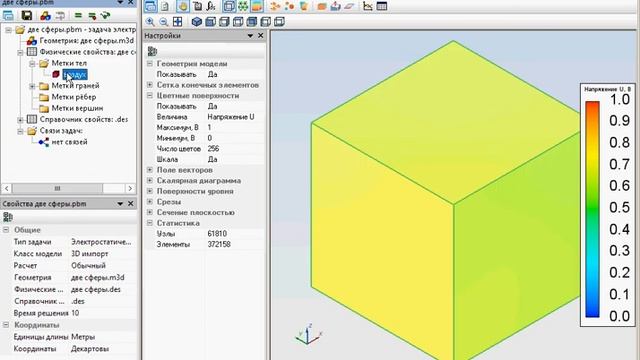Expand the Поле векторов section
The height and width of the screenshot is (360, 640).
pyautogui.click(x=149, y=170)
